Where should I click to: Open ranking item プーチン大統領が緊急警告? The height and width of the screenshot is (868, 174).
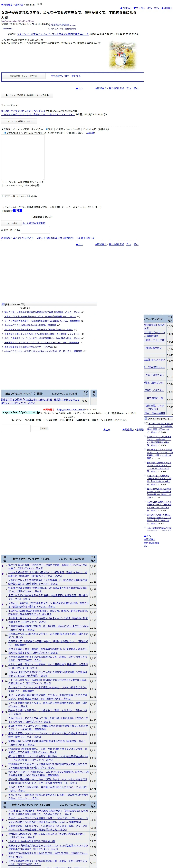click(42, 321)
